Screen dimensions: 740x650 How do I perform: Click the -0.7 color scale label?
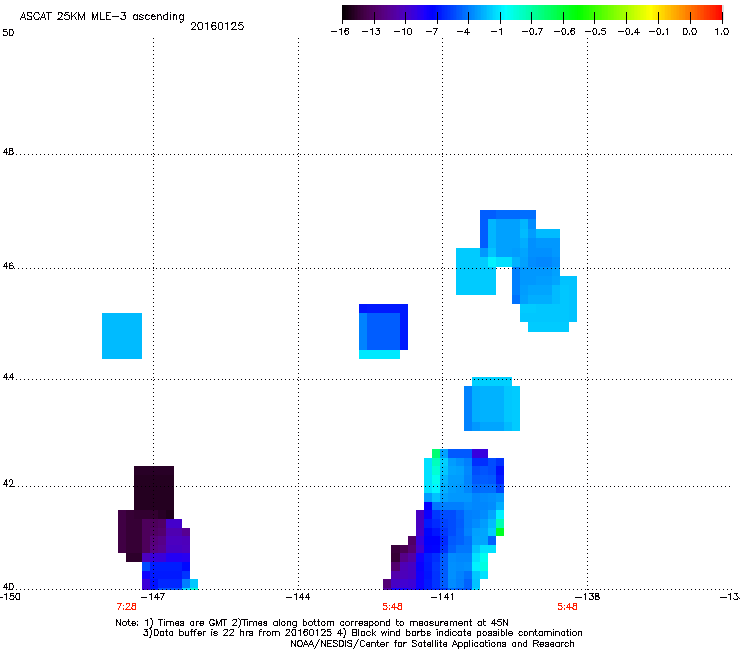click(x=532, y=32)
